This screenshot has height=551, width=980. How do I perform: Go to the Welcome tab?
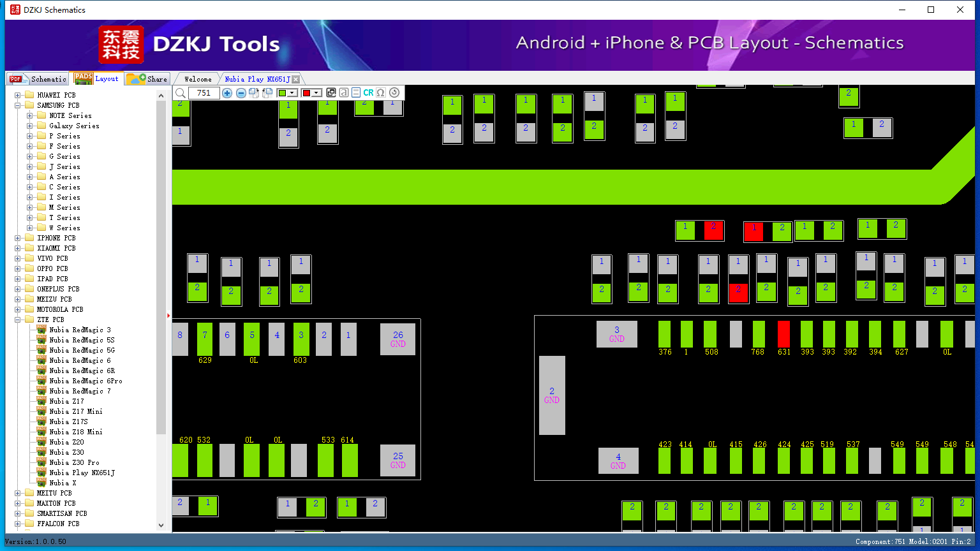[198, 79]
